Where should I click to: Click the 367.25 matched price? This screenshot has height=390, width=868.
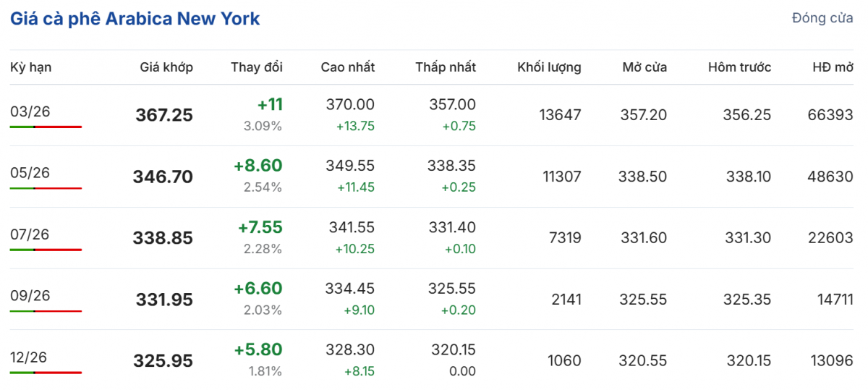click(x=164, y=115)
